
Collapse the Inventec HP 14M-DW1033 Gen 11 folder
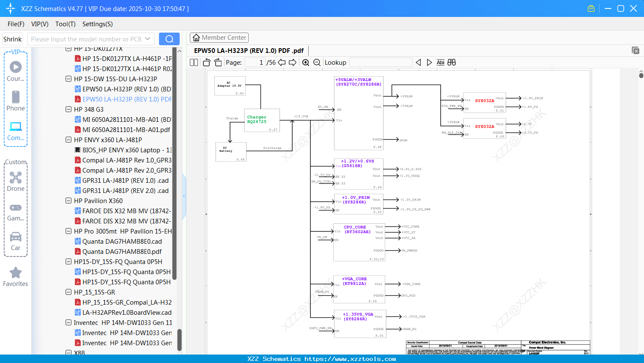coord(69,322)
